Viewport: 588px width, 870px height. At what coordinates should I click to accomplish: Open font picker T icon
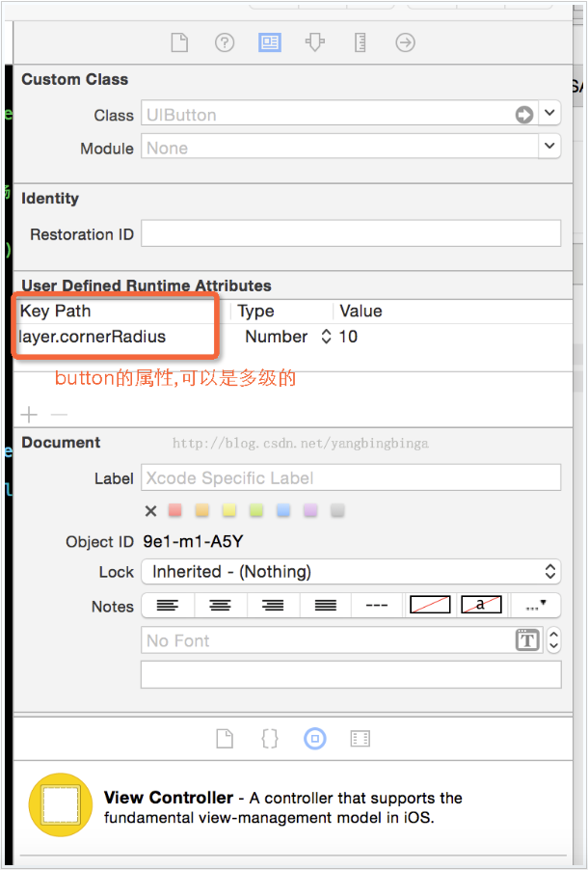(527, 640)
